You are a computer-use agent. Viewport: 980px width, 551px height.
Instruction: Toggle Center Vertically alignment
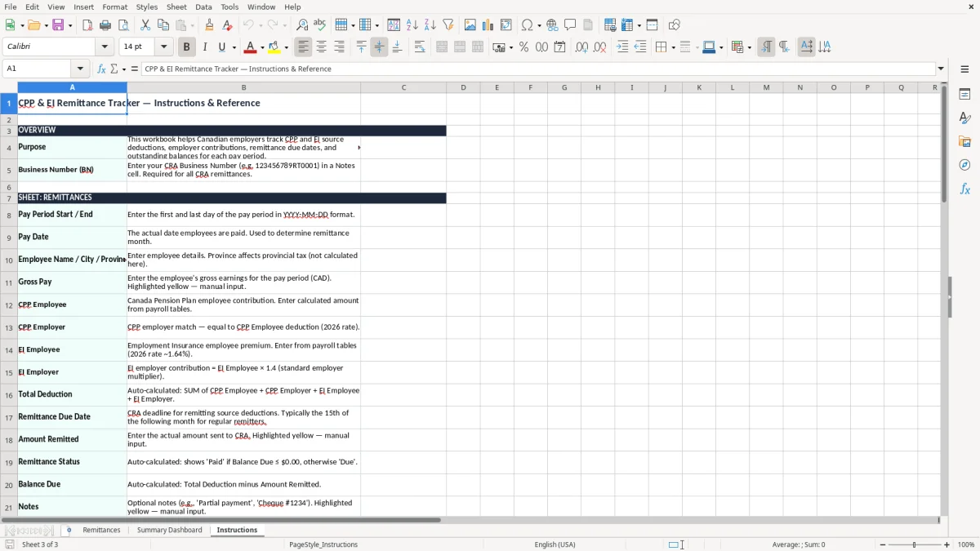(379, 47)
